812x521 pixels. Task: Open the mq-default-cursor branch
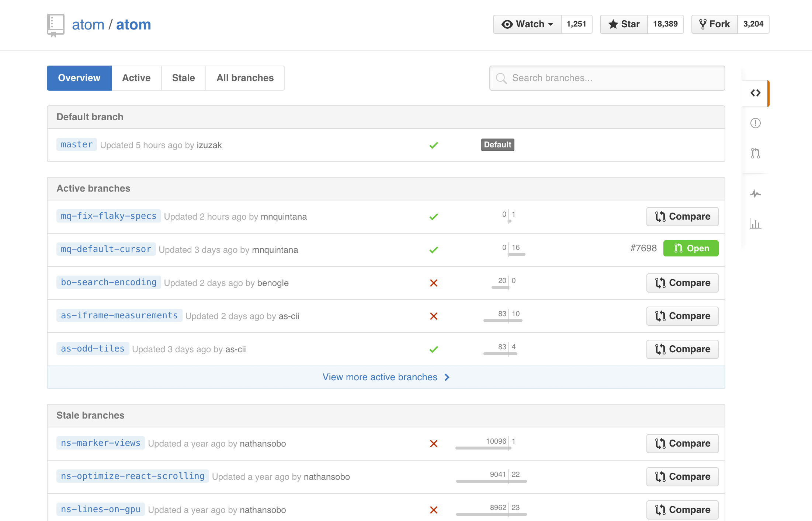pyautogui.click(x=106, y=249)
